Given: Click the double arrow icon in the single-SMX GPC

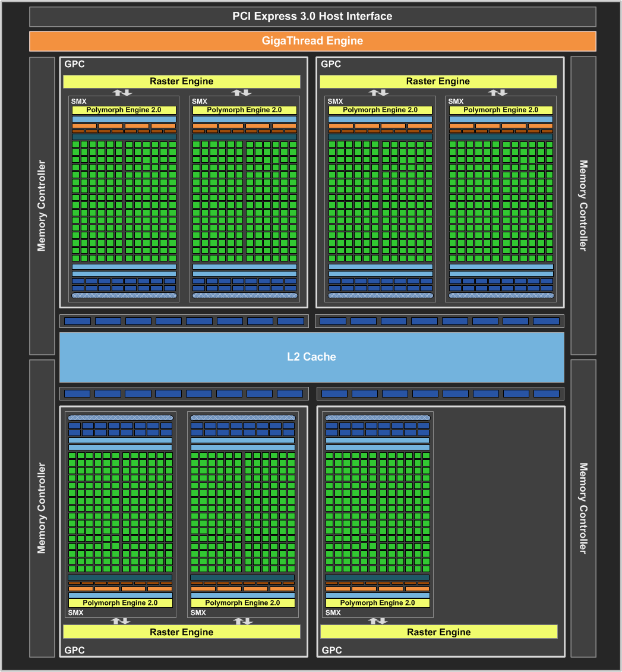Looking at the screenshot, I should coord(378,620).
